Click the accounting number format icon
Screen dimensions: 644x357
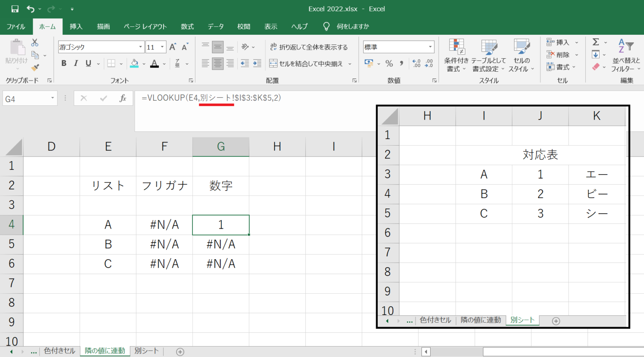tap(369, 63)
